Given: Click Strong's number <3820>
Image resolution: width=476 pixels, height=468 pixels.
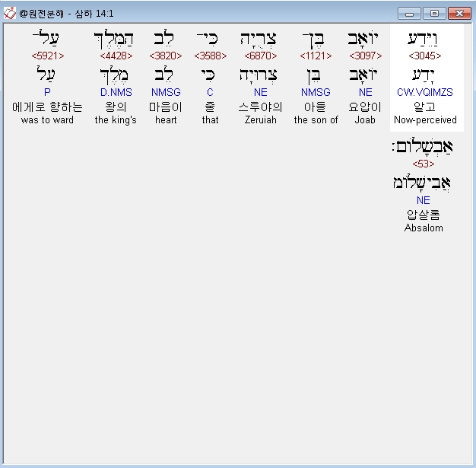Looking at the screenshot, I should pyautogui.click(x=166, y=56).
